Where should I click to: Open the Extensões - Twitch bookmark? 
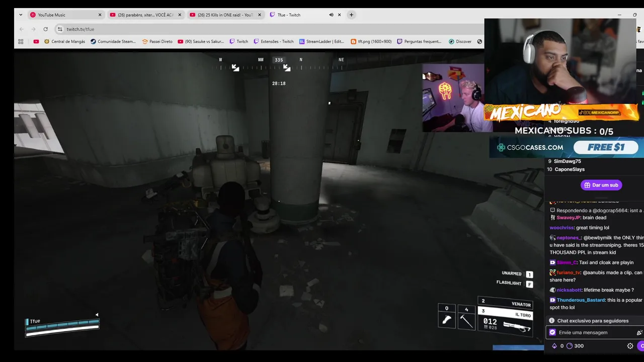(x=274, y=42)
